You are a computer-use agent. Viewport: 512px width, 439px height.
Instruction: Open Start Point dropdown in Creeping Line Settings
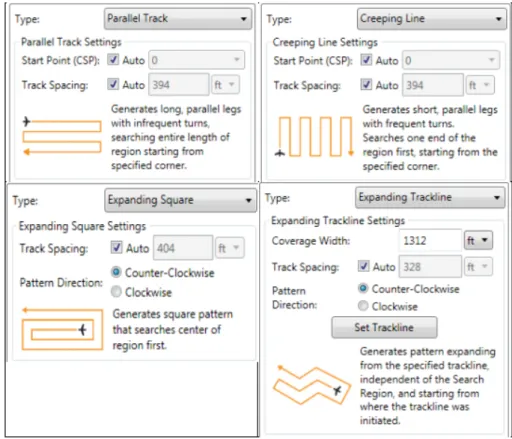tap(451, 60)
